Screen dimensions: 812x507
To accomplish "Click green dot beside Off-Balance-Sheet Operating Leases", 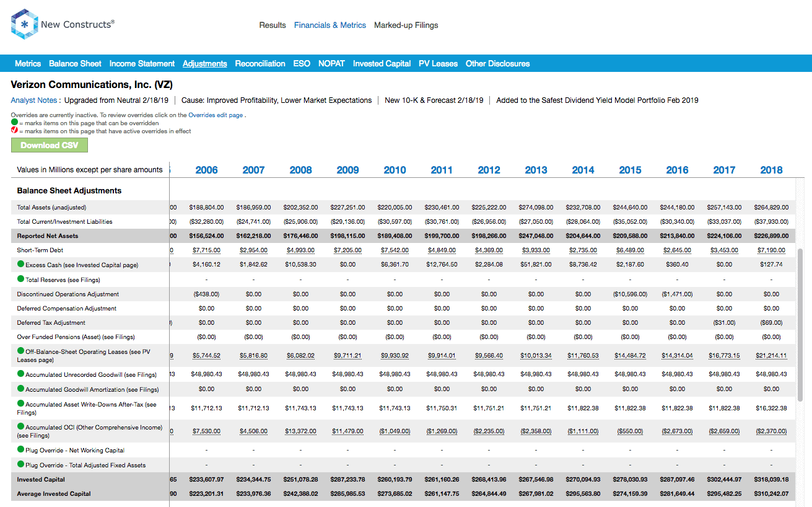I will (21, 351).
